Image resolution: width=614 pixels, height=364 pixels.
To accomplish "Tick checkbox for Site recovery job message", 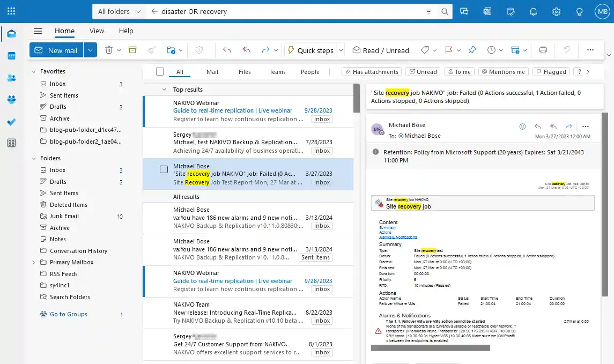I will point(164,169).
